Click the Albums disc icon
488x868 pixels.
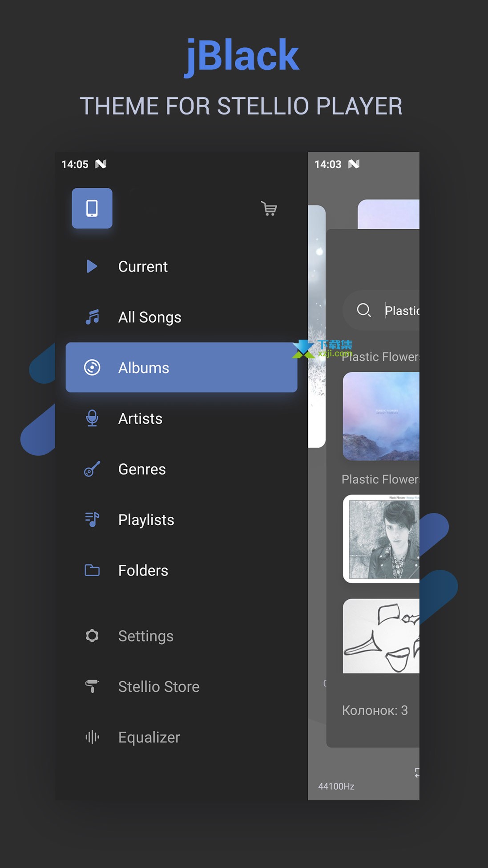92,368
